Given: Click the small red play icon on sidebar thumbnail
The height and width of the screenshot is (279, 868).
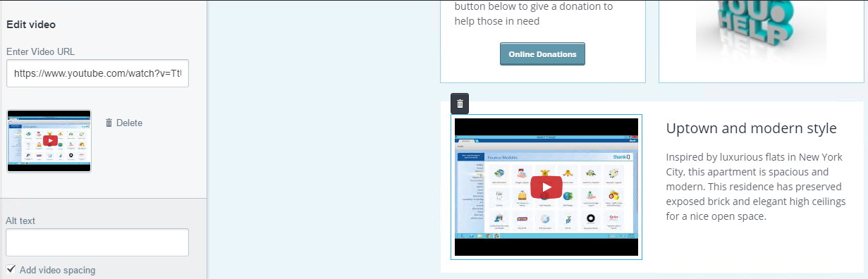Looking at the screenshot, I should (49, 140).
